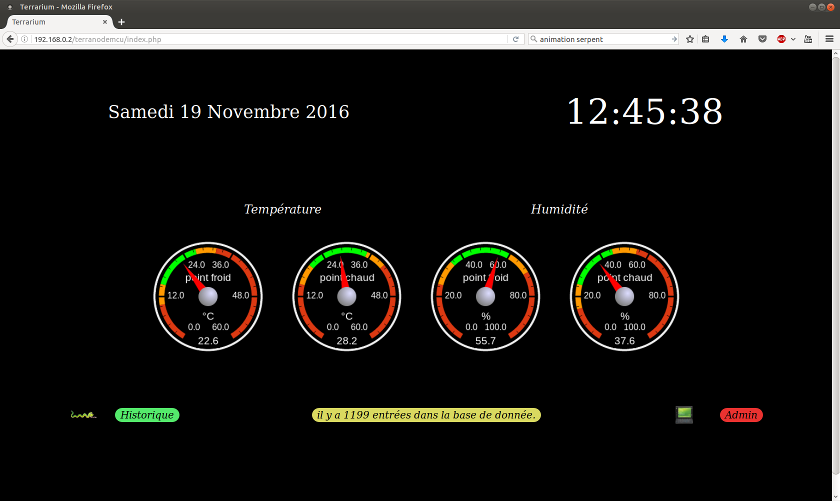This screenshot has height=501, width=840.
Task: Click the green computer monitor icon
Action: 684,415
